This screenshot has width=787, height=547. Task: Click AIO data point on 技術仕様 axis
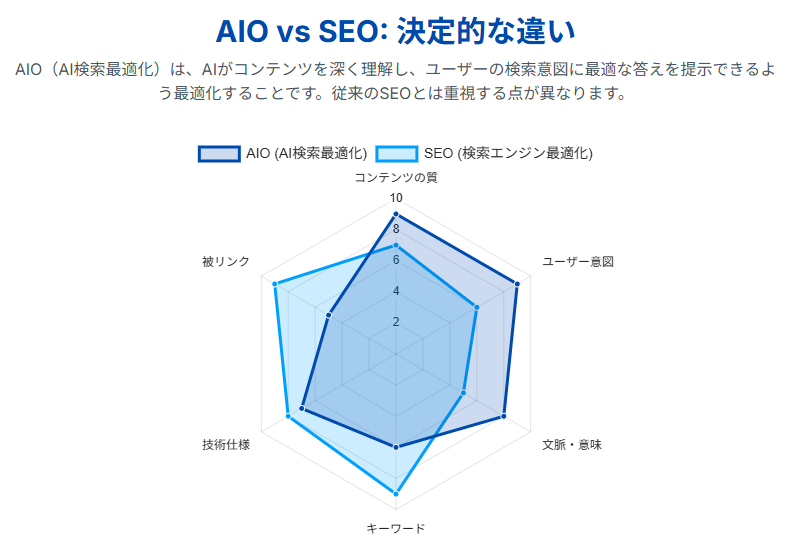click(x=302, y=408)
